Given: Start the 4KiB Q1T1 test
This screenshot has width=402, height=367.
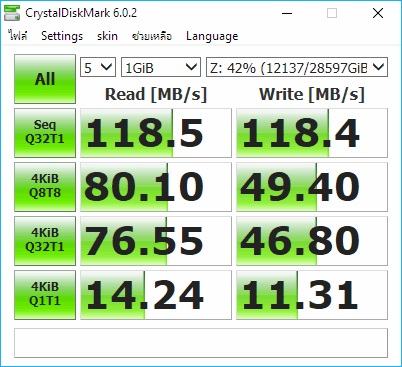Looking at the screenshot, I should 45,295.
